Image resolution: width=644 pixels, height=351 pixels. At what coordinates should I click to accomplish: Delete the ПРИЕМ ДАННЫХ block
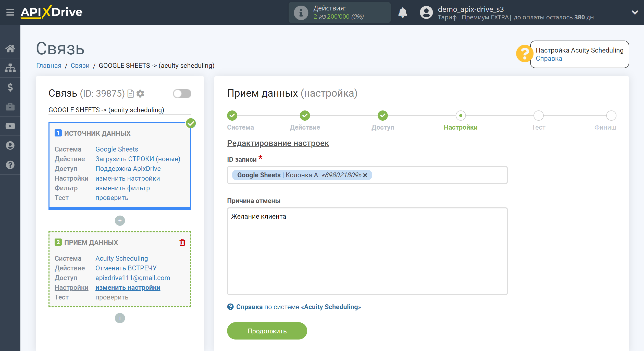click(x=182, y=242)
